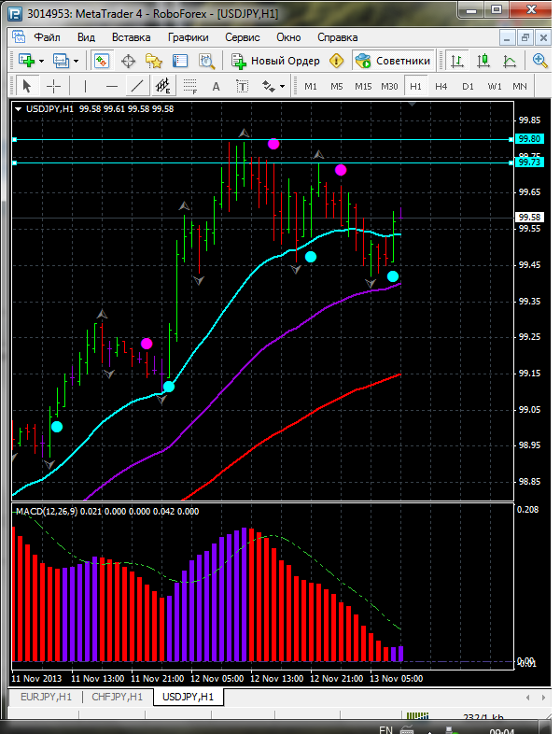560x734 pixels.
Task: Select the horizontal line drawing tool
Action: (112, 86)
